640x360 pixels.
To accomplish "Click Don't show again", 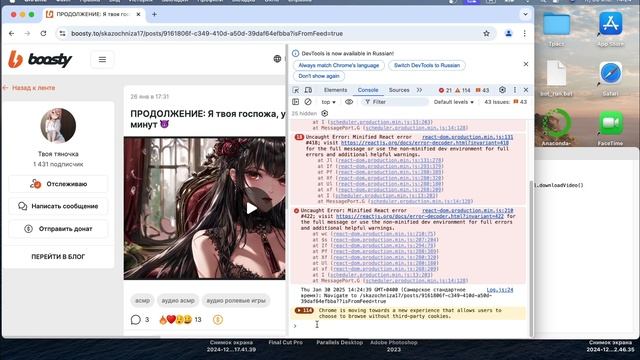I will click(319, 76).
